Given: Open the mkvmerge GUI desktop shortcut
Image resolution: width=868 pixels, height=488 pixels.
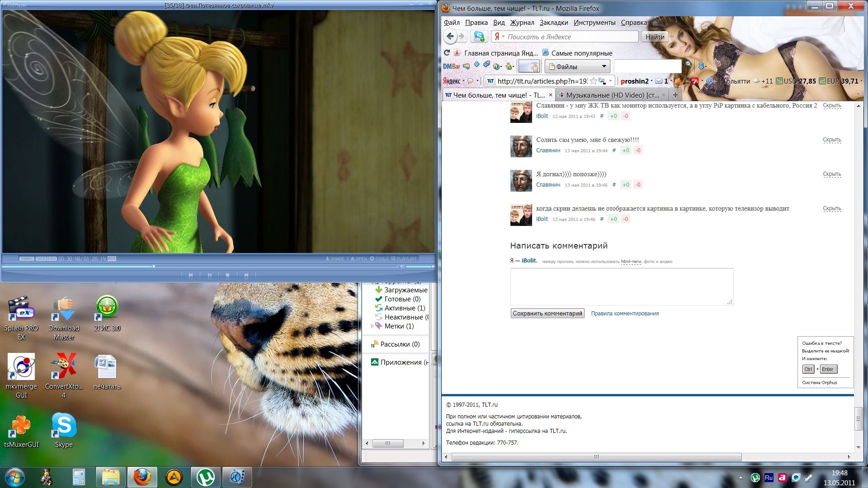Looking at the screenshot, I should (x=21, y=376).
